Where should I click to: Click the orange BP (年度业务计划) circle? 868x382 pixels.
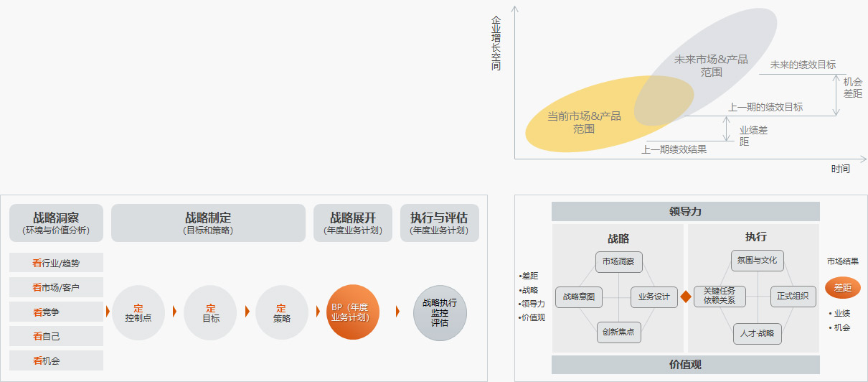tap(352, 312)
